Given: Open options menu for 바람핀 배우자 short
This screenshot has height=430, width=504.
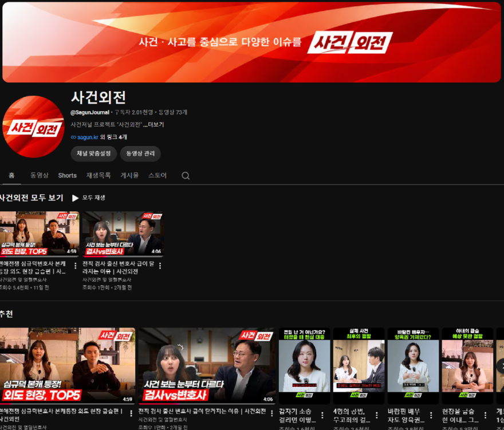Looking at the screenshot, I should coord(431,415).
